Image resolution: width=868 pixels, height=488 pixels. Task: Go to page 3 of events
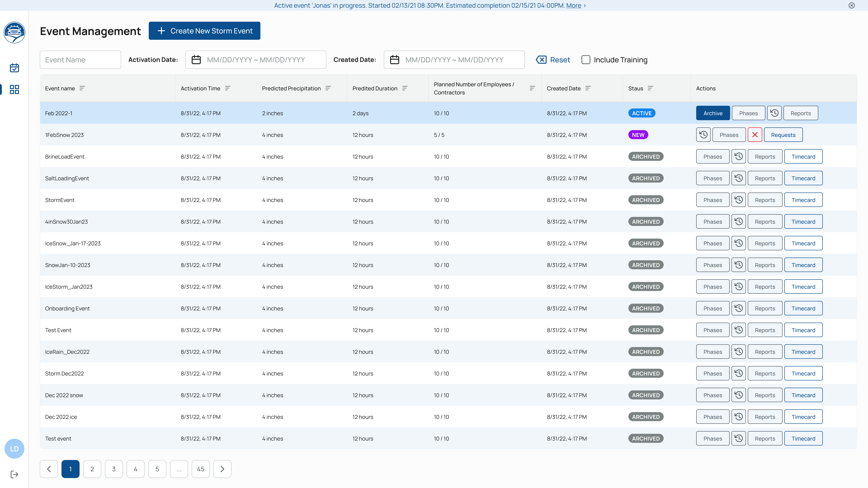[x=114, y=469]
